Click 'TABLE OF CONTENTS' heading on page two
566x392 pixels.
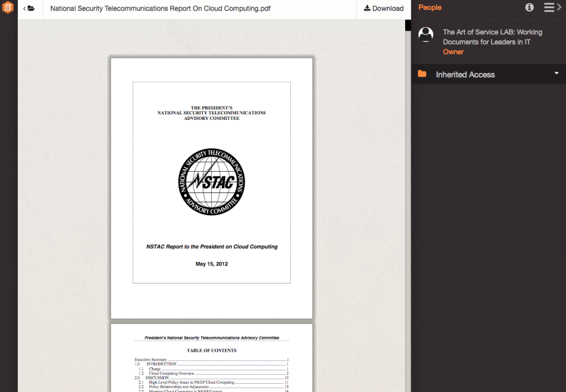pos(212,351)
